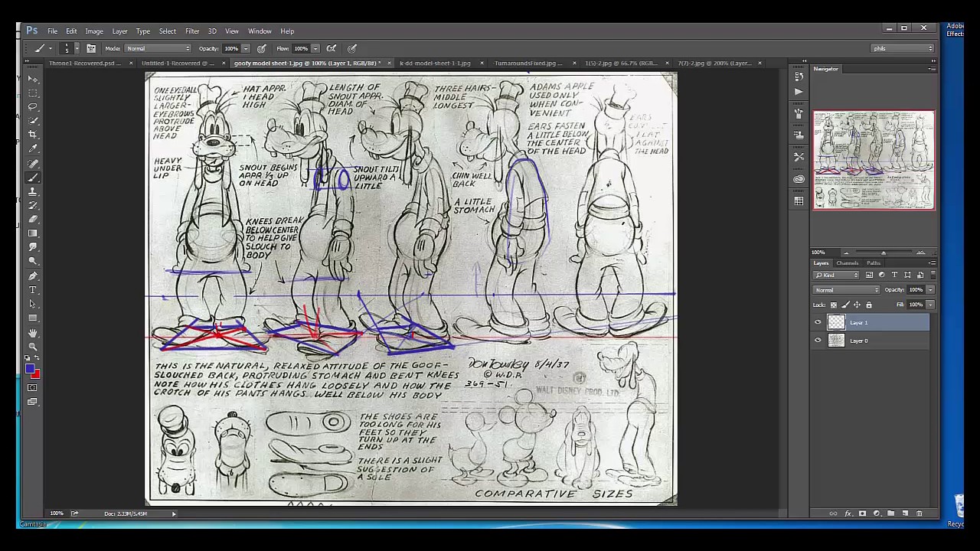Image resolution: width=980 pixels, height=551 pixels.
Task: Open the layer Fill arrow
Action: [929, 305]
